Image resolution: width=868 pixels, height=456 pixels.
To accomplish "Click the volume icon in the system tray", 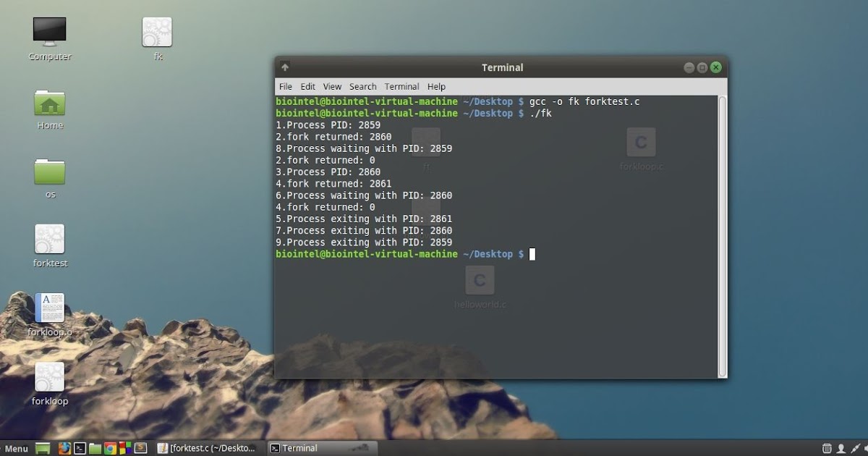I will tap(865, 449).
